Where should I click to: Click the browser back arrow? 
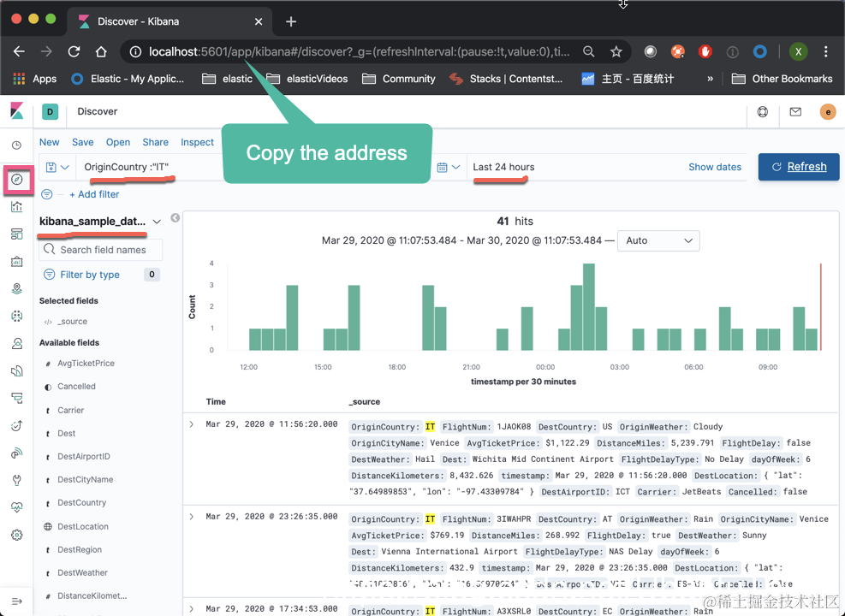[19, 51]
